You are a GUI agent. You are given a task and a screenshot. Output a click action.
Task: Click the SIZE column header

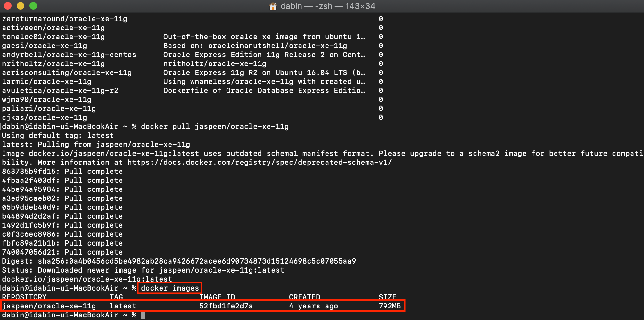(x=388, y=297)
